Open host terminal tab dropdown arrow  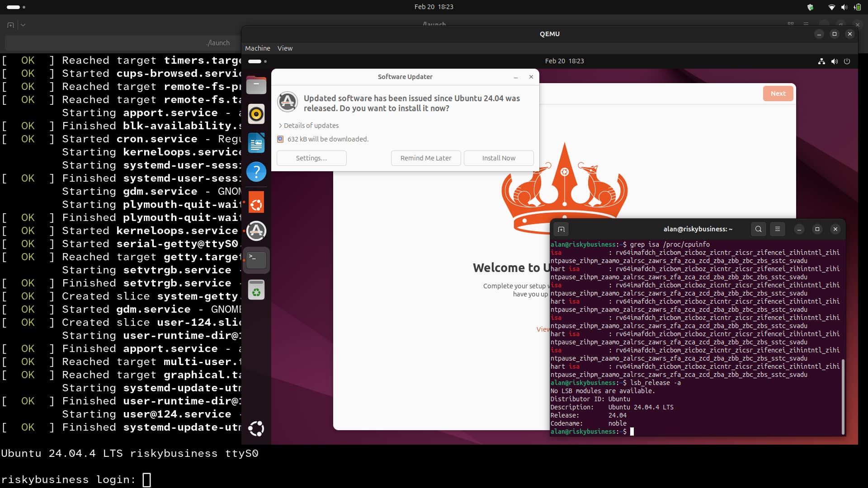(23, 25)
